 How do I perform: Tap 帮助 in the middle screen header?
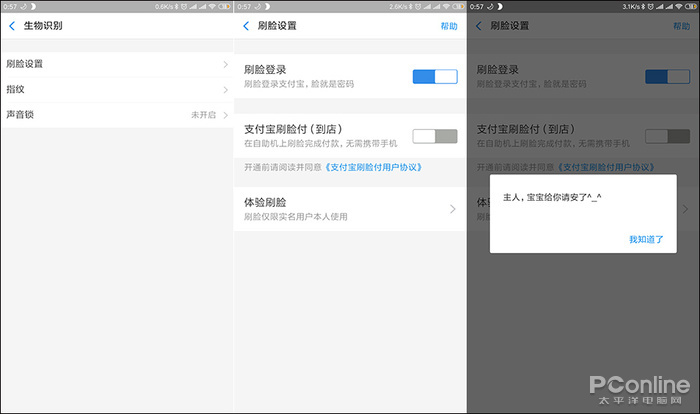[449, 26]
